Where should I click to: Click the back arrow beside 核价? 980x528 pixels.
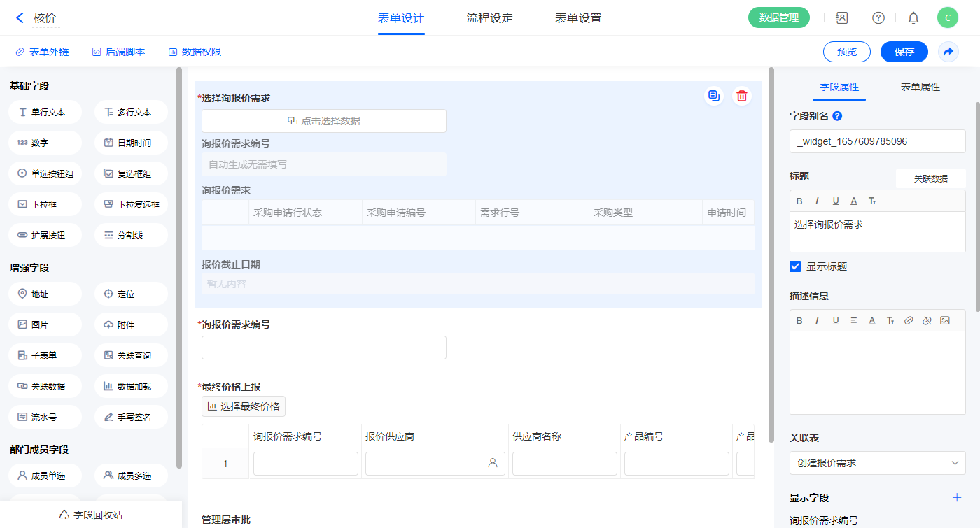(x=20, y=18)
